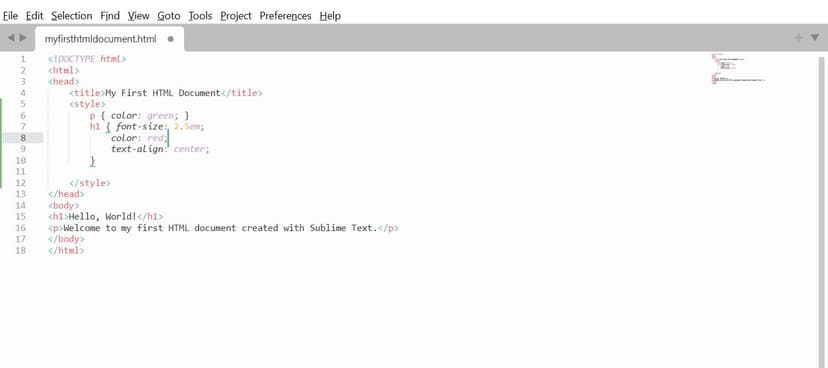Click the 'green' color value
Image resolution: width=828 pixels, height=368 pixels.
pyautogui.click(x=160, y=115)
